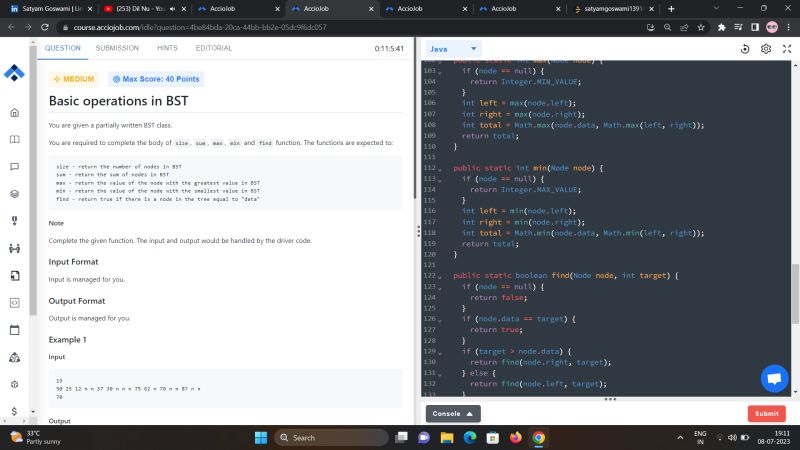Image resolution: width=800 pixels, height=450 pixels.
Task: Click AccioJob logo in sidebar
Action: pos(14,73)
